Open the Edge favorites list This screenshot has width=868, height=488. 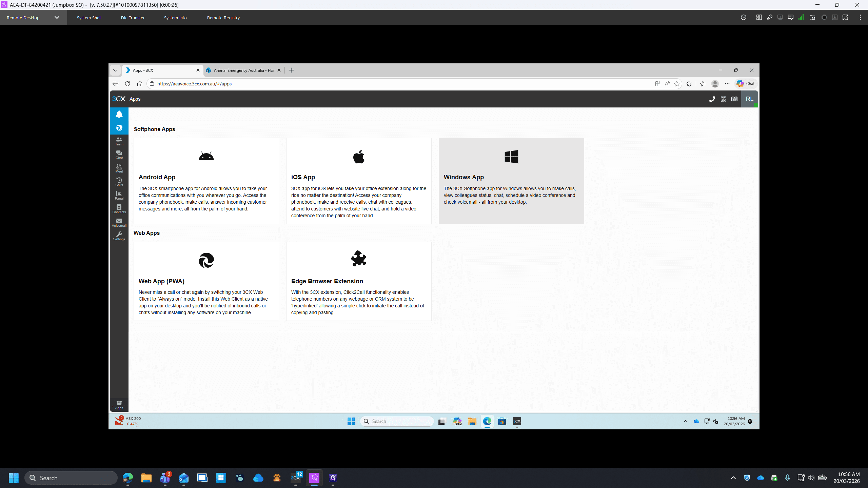[x=703, y=84]
